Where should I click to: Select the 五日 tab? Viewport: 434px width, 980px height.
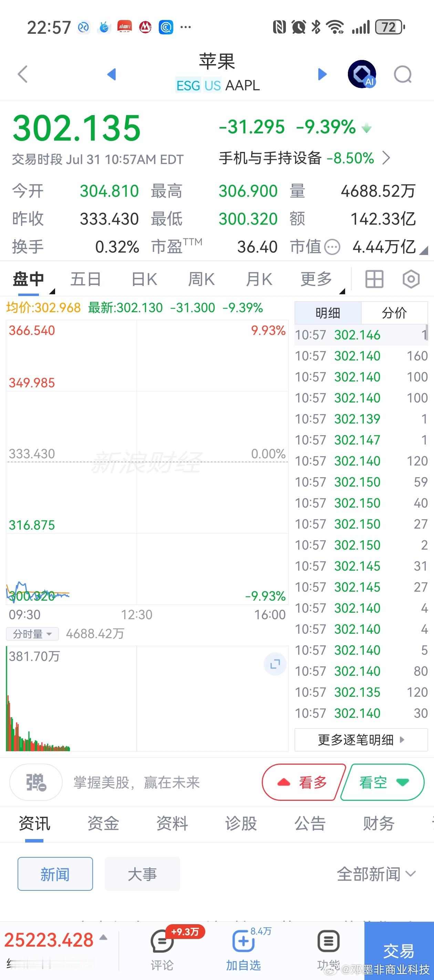coord(85,279)
